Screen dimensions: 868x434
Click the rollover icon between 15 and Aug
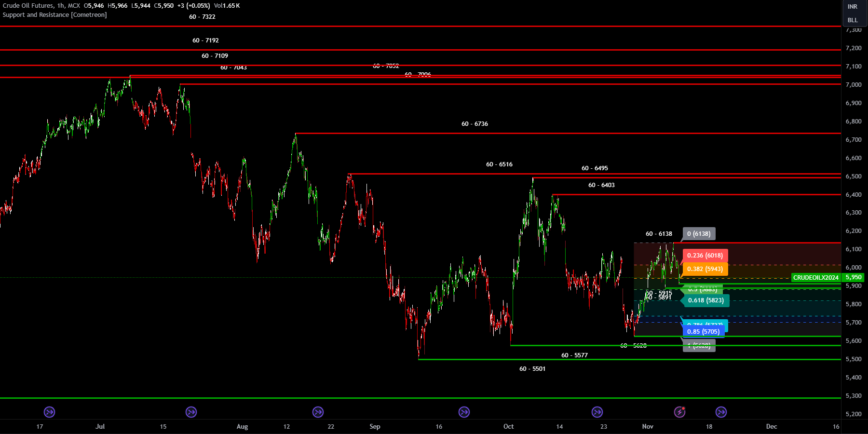pyautogui.click(x=191, y=412)
